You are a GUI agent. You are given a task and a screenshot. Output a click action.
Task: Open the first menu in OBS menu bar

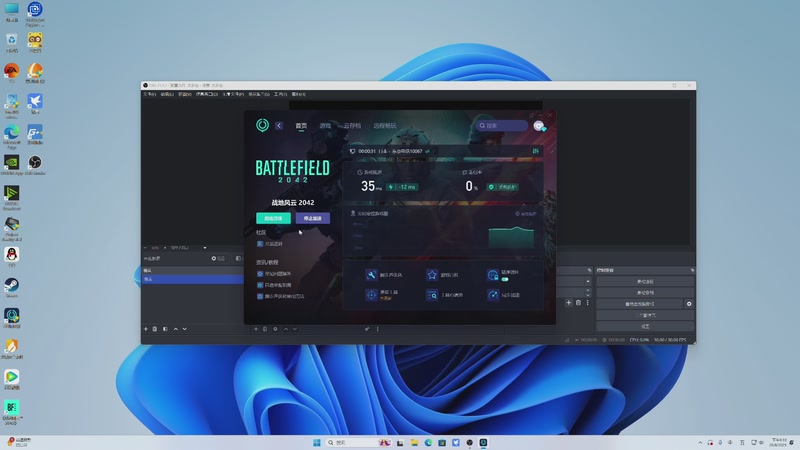(149, 94)
